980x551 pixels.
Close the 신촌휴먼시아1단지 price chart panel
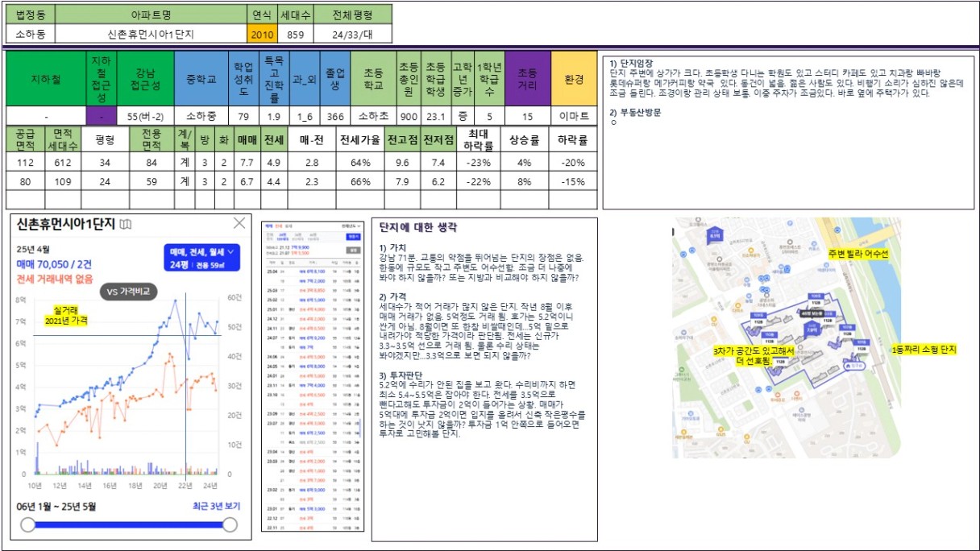(239, 223)
